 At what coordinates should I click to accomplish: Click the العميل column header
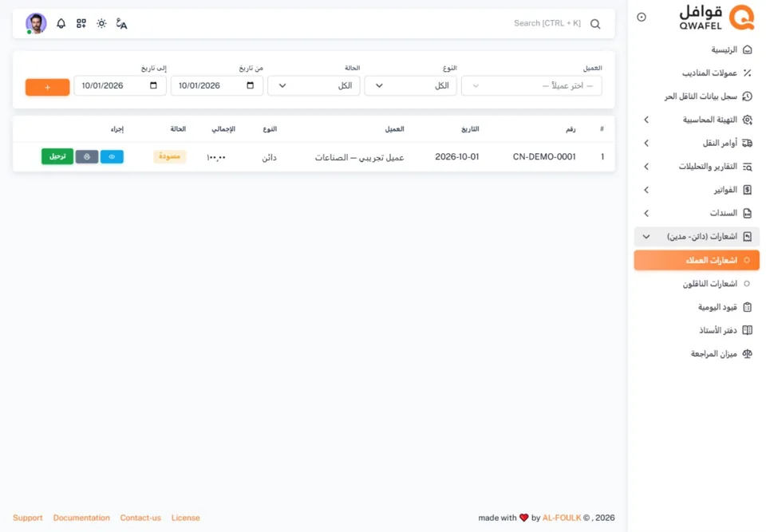coord(395,129)
